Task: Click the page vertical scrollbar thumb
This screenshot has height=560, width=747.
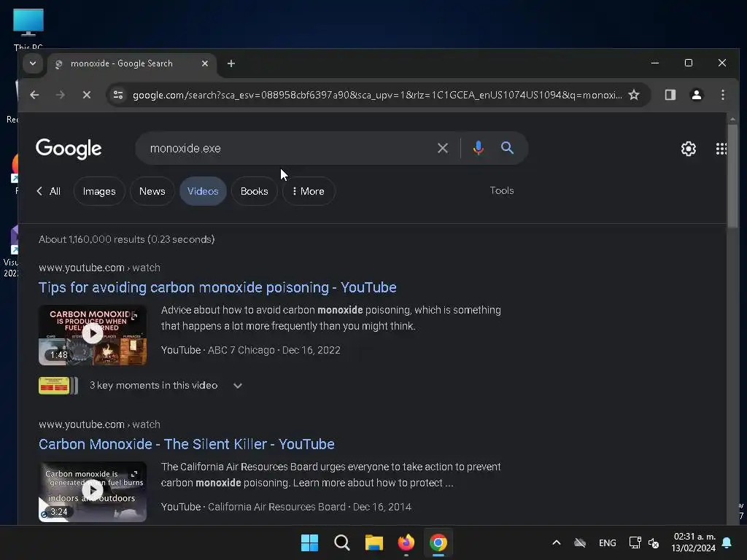Action: 732,175
